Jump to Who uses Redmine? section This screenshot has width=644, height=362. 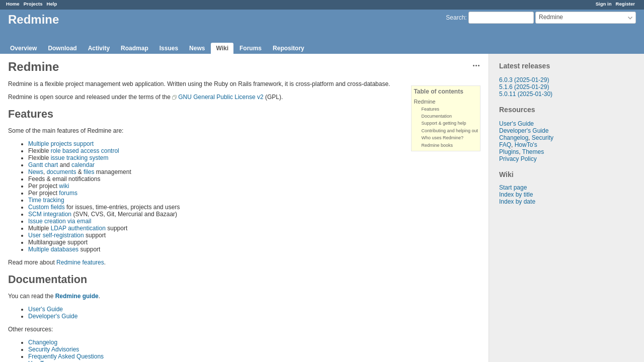coord(442,138)
